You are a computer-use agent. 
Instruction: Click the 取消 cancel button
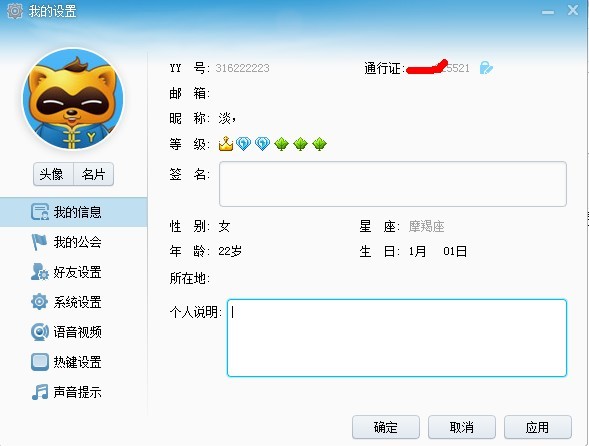pos(462,427)
